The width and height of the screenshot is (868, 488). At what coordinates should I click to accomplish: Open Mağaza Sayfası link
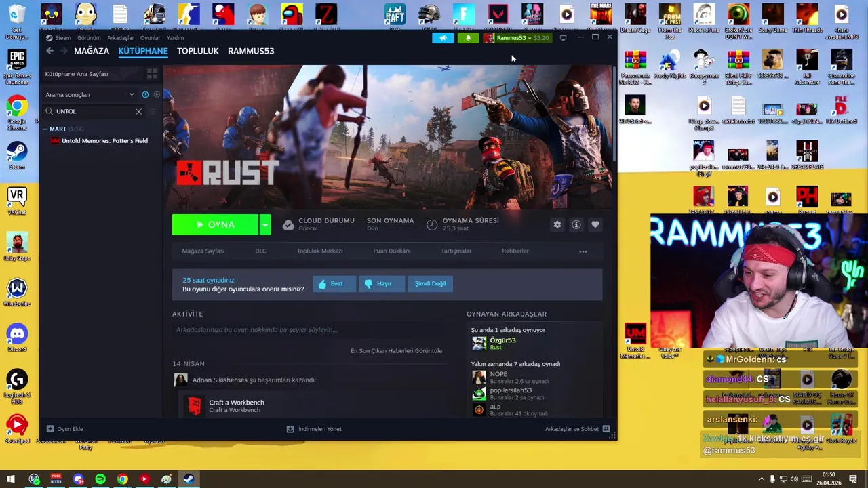(203, 251)
